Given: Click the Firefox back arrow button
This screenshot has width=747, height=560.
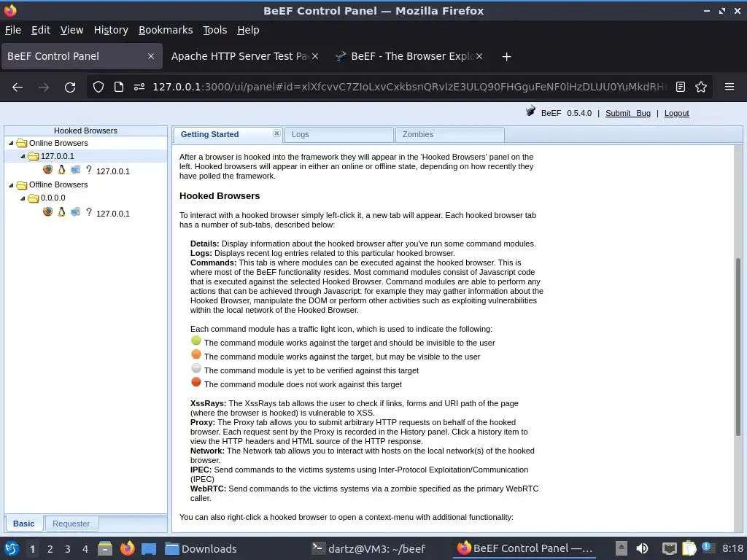Looking at the screenshot, I should coord(18,87).
